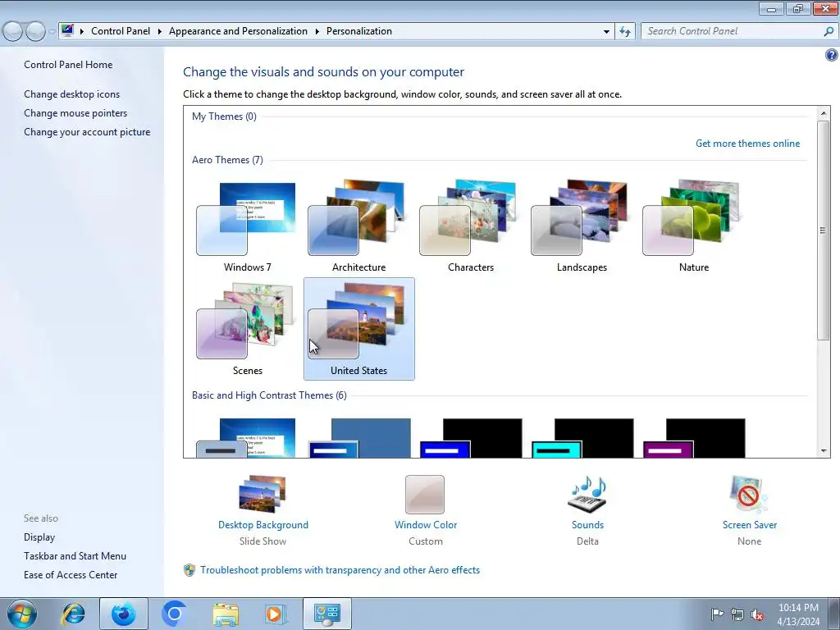The width and height of the screenshot is (840, 630).
Task: Open the Help question mark icon
Action: coord(831,55)
